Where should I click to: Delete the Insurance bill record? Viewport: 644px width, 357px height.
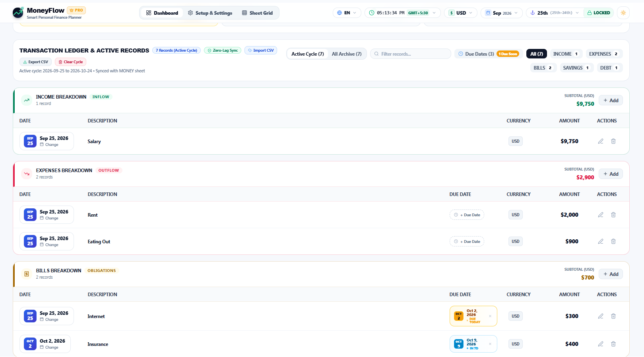pos(613,344)
